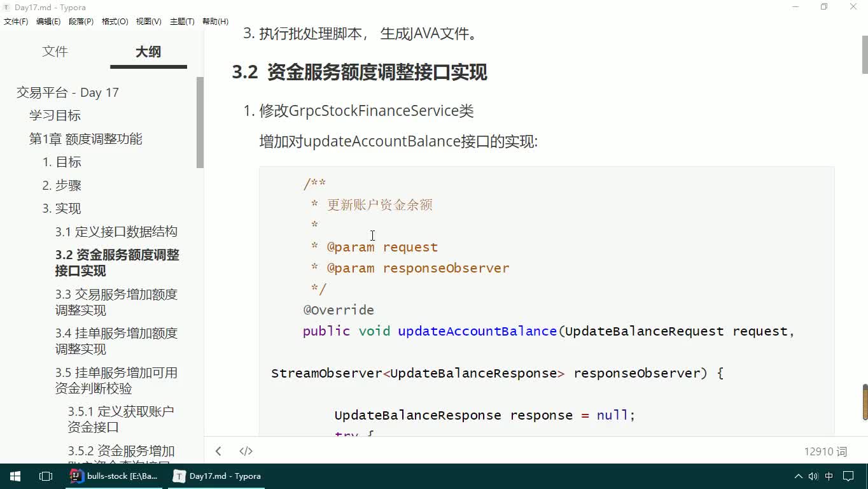Jump to 3.3 交易服务增加额度调整实现 in outline

[116, 302]
